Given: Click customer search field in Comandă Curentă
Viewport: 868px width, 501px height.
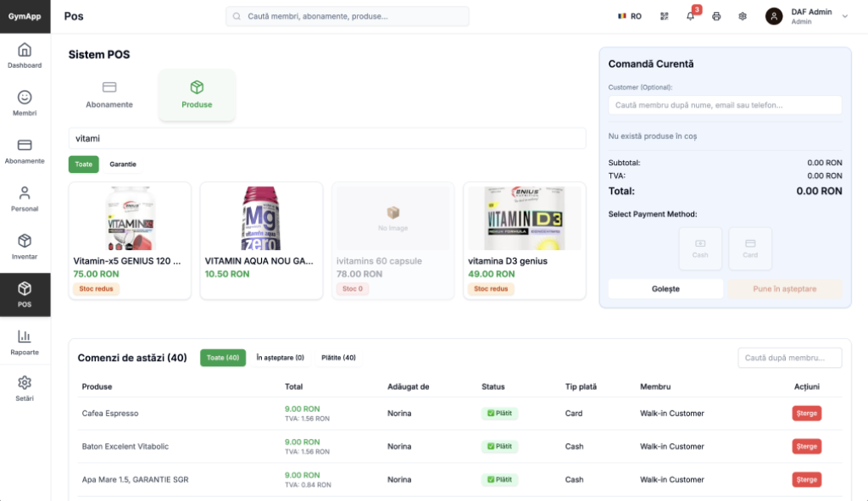Looking at the screenshot, I should pyautogui.click(x=725, y=105).
